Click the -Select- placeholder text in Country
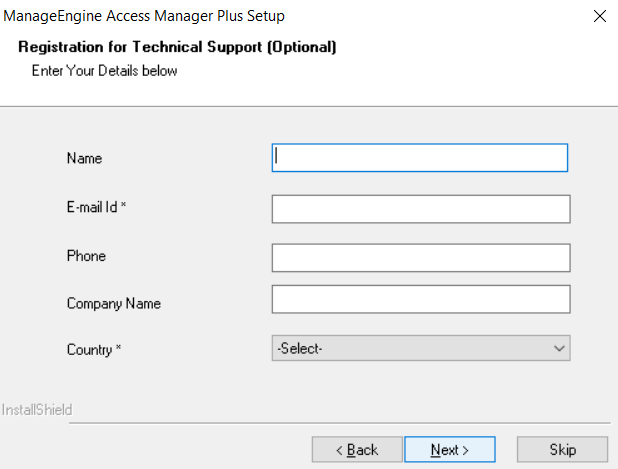618x469 pixels. click(300, 348)
